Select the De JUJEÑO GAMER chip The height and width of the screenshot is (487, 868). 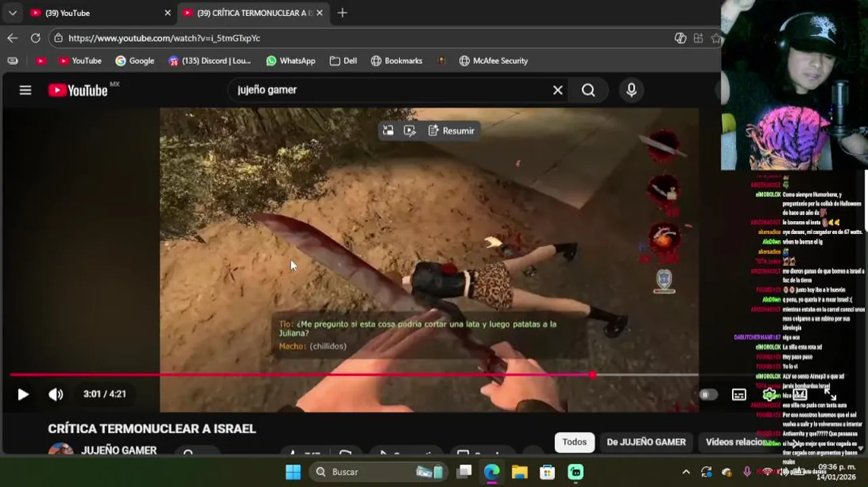click(x=646, y=442)
